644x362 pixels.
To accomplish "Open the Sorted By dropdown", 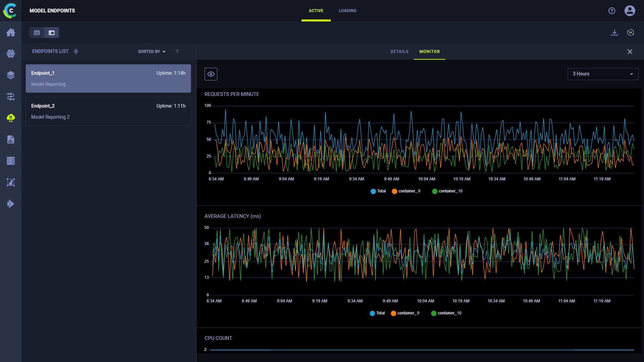I will pyautogui.click(x=152, y=52).
